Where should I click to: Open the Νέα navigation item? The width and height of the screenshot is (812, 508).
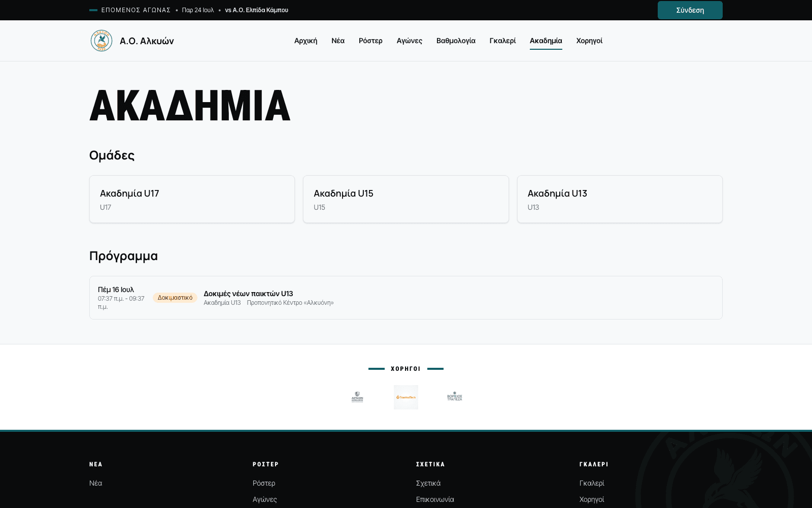click(338, 41)
